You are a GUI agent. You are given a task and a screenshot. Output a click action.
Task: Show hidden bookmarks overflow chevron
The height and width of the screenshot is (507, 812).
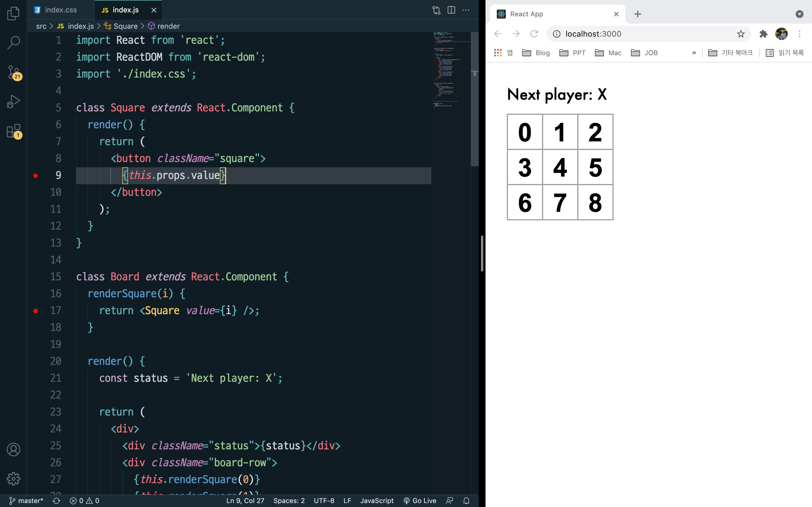(x=694, y=53)
